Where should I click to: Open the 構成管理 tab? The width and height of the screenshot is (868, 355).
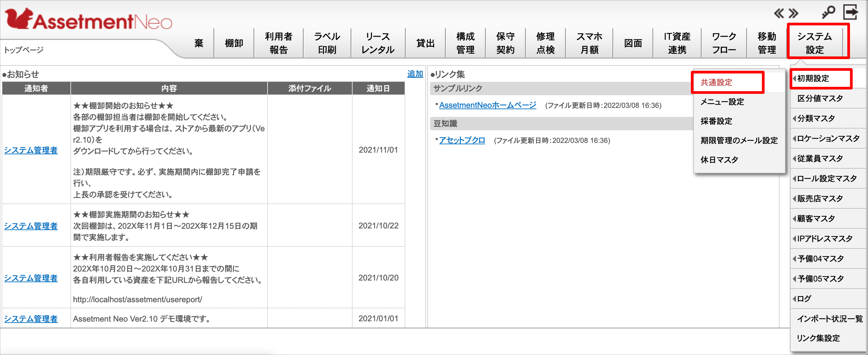[x=465, y=43]
